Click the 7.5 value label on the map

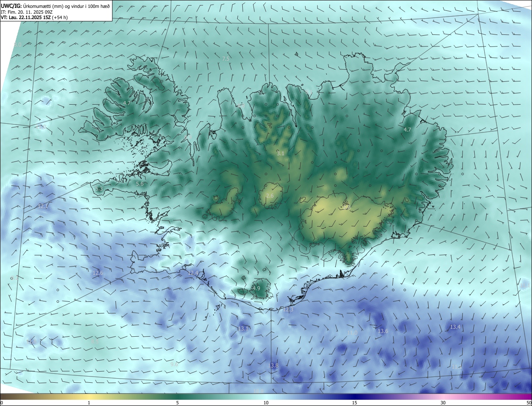(x=226, y=59)
